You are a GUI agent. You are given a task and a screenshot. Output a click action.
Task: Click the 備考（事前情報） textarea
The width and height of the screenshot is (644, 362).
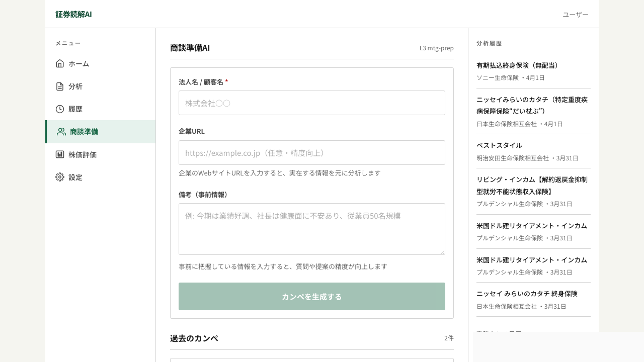pyautogui.click(x=312, y=229)
